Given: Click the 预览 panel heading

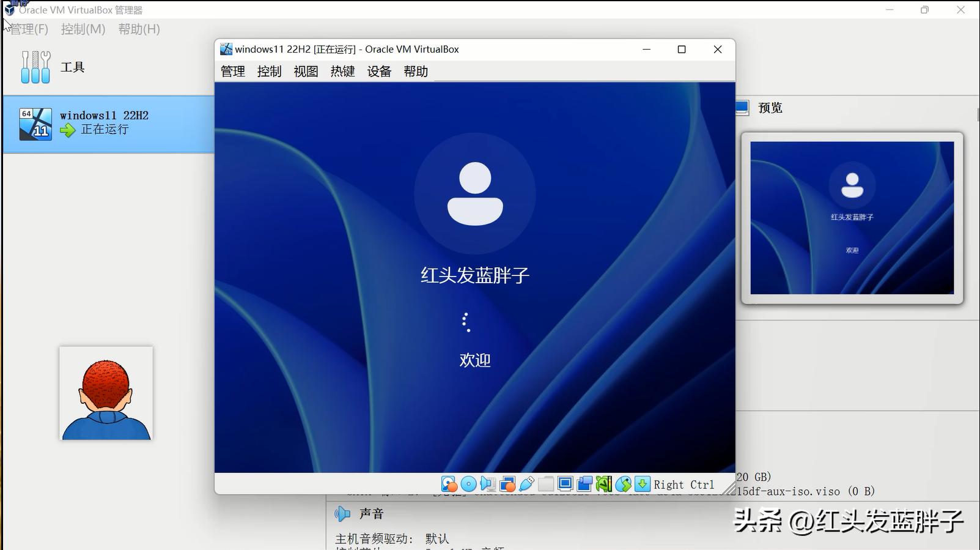Looking at the screenshot, I should point(770,108).
